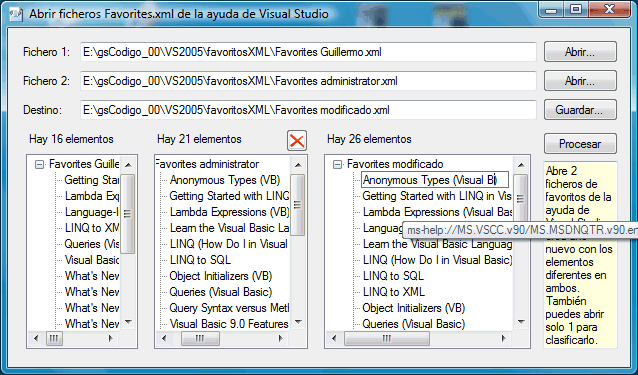The height and width of the screenshot is (375, 638).
Task: Click Abrir button for Fichero 2
Action: pos(580,81)
